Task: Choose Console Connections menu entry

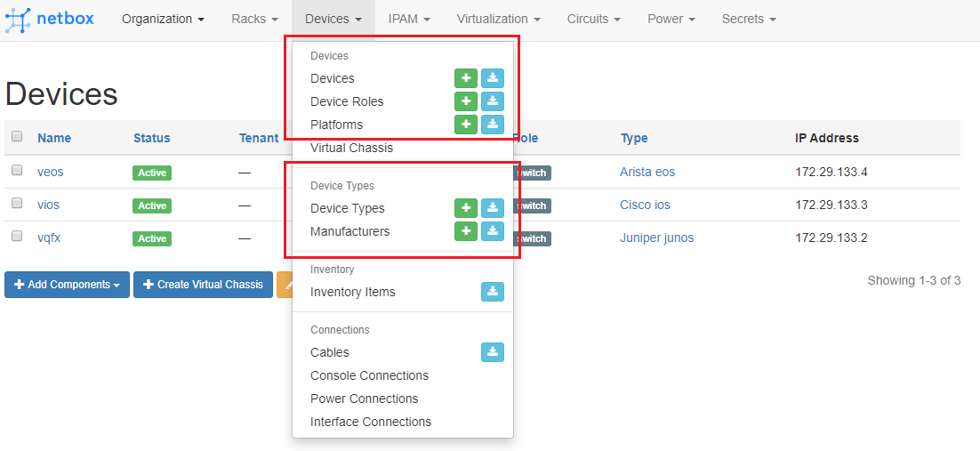Action: (369, 375)
